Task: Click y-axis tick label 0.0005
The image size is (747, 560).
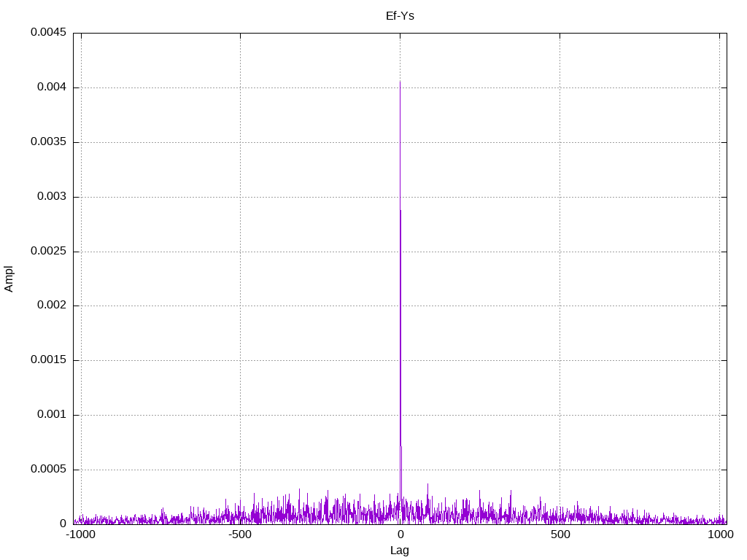Action: [49, 469]
